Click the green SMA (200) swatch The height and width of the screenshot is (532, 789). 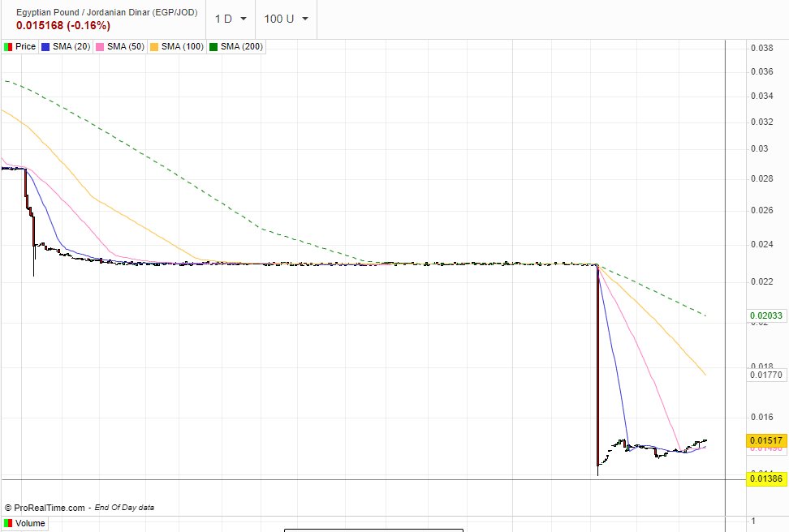213,47
